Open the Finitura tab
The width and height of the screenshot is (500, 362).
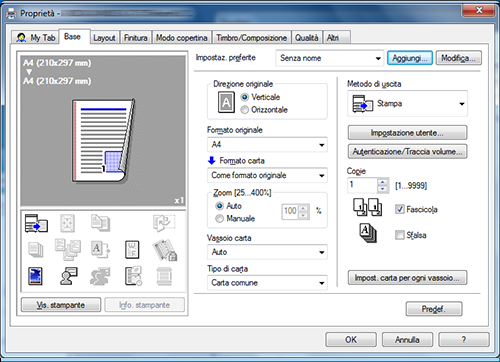136,38
